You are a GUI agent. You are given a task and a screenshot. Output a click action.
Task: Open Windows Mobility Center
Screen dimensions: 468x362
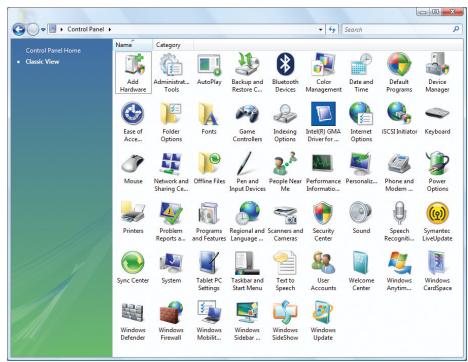tap(209, 321)
